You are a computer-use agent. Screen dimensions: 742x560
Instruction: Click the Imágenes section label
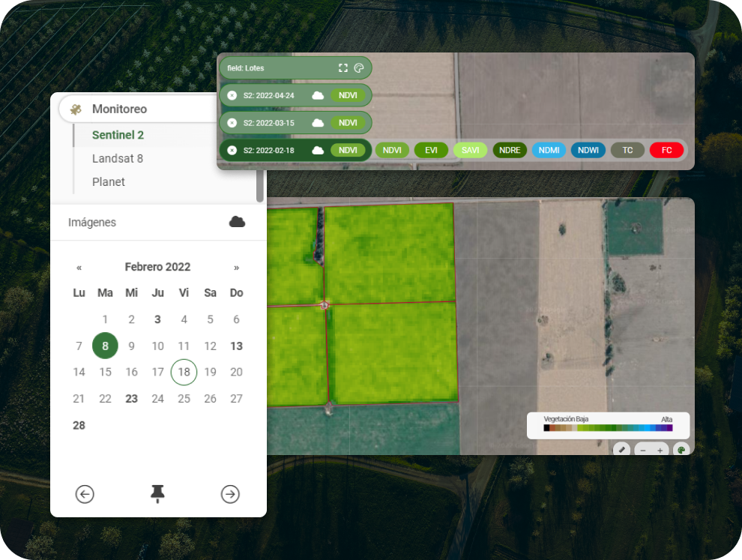91,223
